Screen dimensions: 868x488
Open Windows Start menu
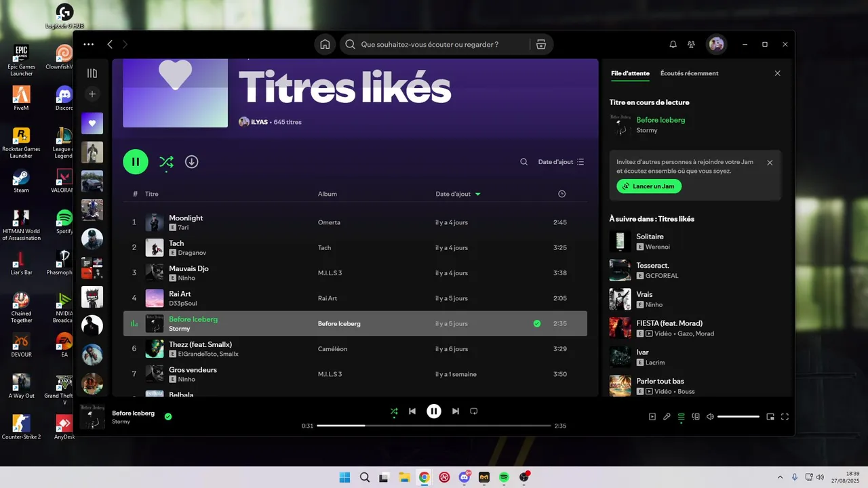[x=344, y=477]
